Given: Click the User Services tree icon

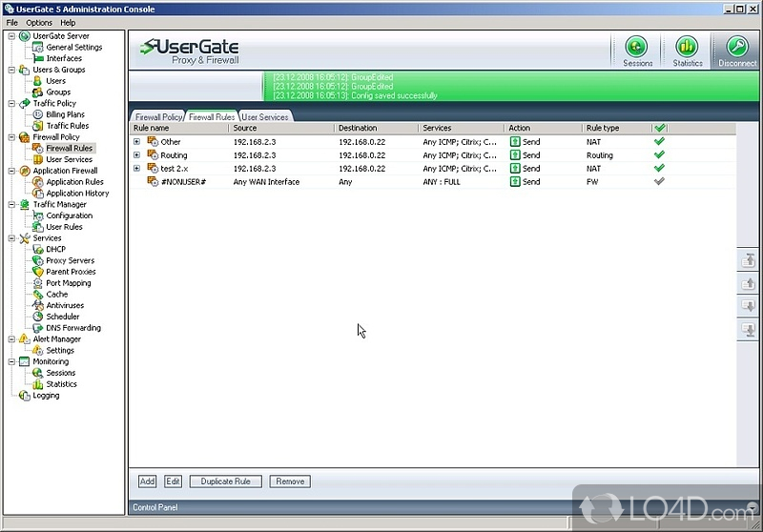Looking at the screenshot, I should (x=37, y=159).
